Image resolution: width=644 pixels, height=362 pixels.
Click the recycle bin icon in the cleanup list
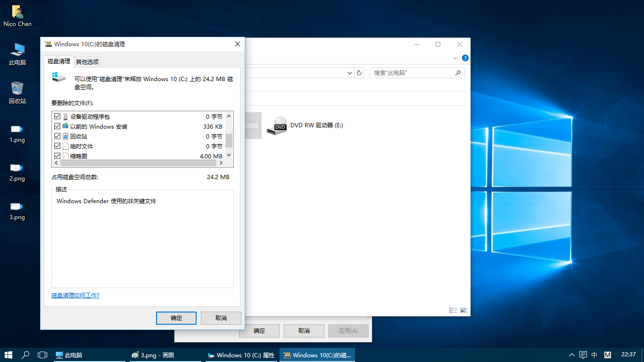click(x=66, y=136)
